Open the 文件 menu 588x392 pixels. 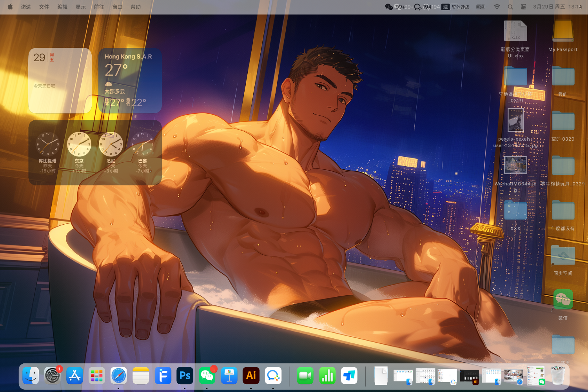[x=44, y=7]
